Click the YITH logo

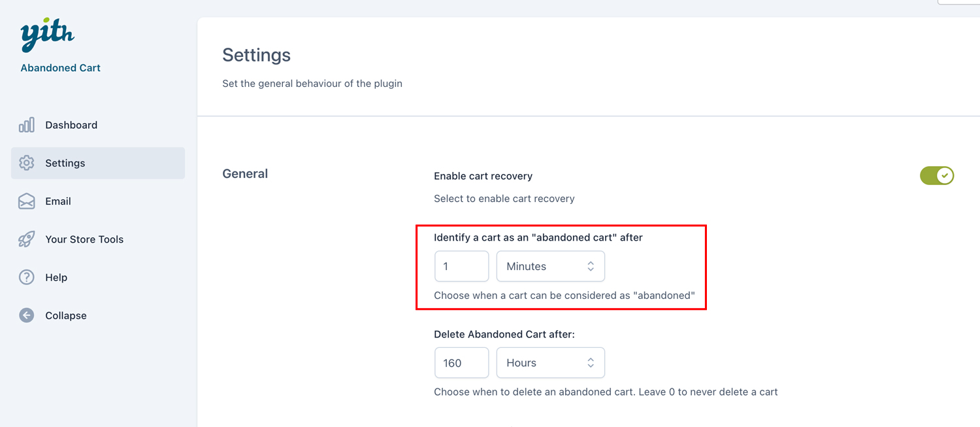click(47, 35)
